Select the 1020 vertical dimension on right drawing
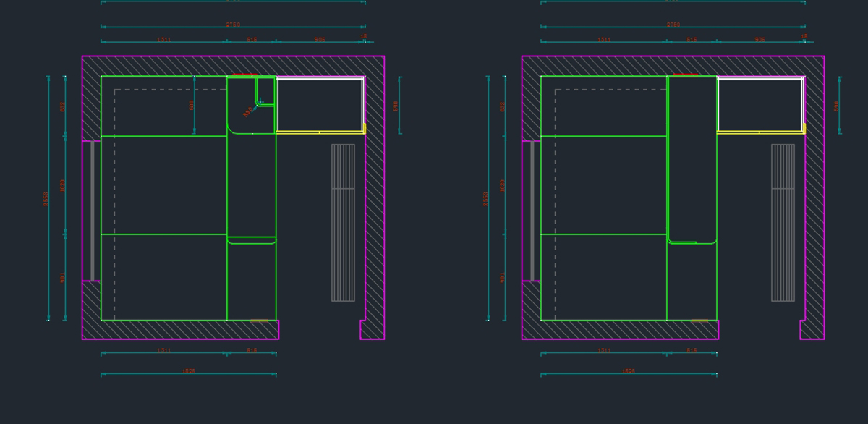The width and height of the screenshot is (868, 424). click(503, 185)
